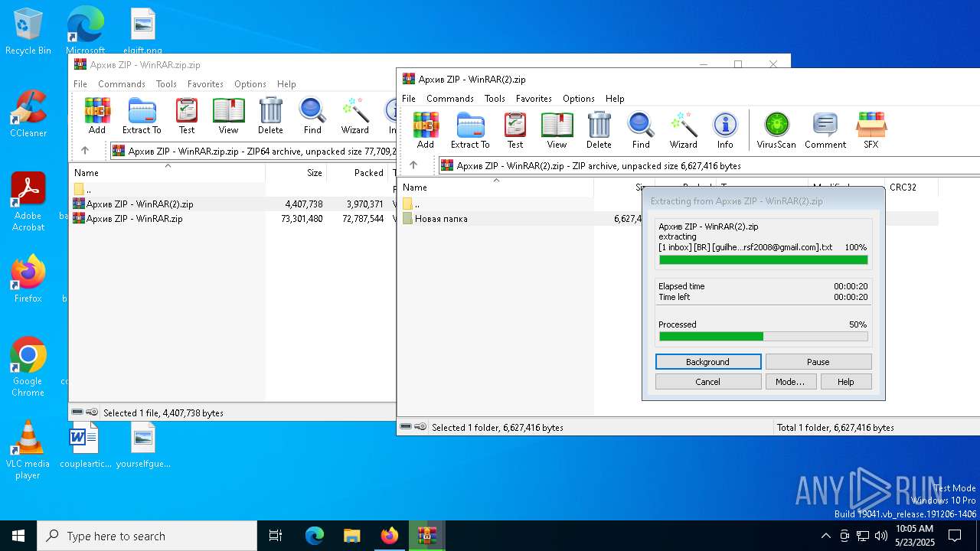Viewport: 980px width, 551px height.
Task: Open Wizard in WinRAR(2).zip window
Action: (x=684, y=130)
